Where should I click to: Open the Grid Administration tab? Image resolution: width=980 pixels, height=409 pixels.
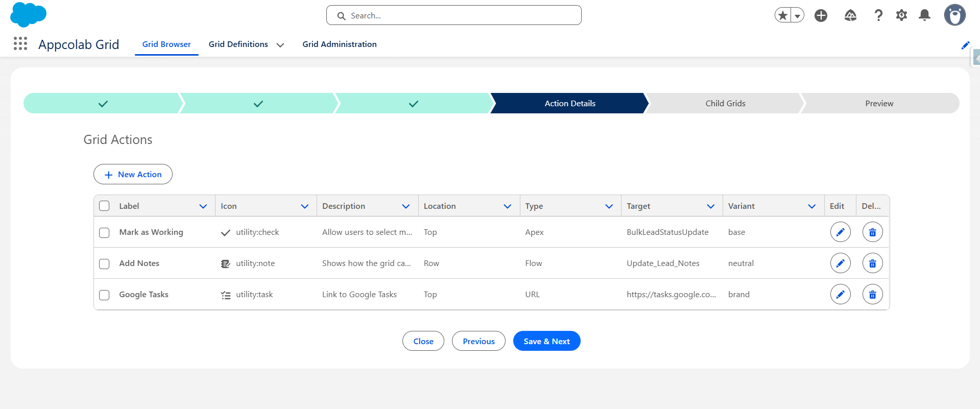(340, 44)
